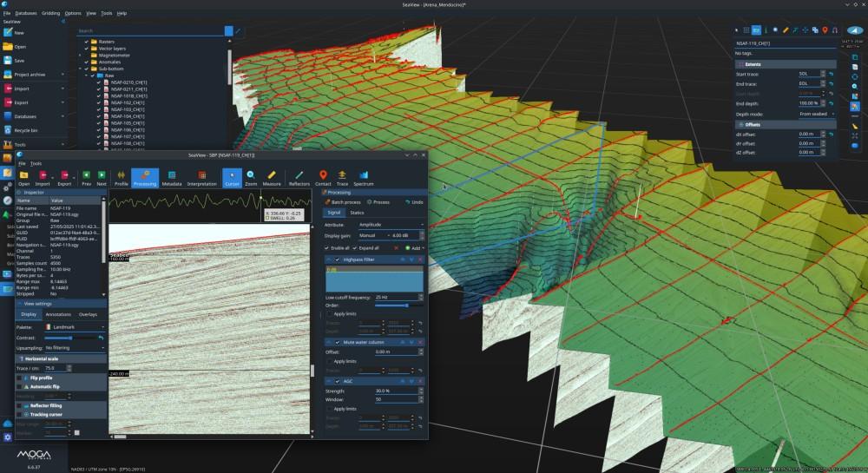The height and width of the screenshot is (473, 868).
Task: Select the Zoom tool in SBP window
Action: pos(251,178)
